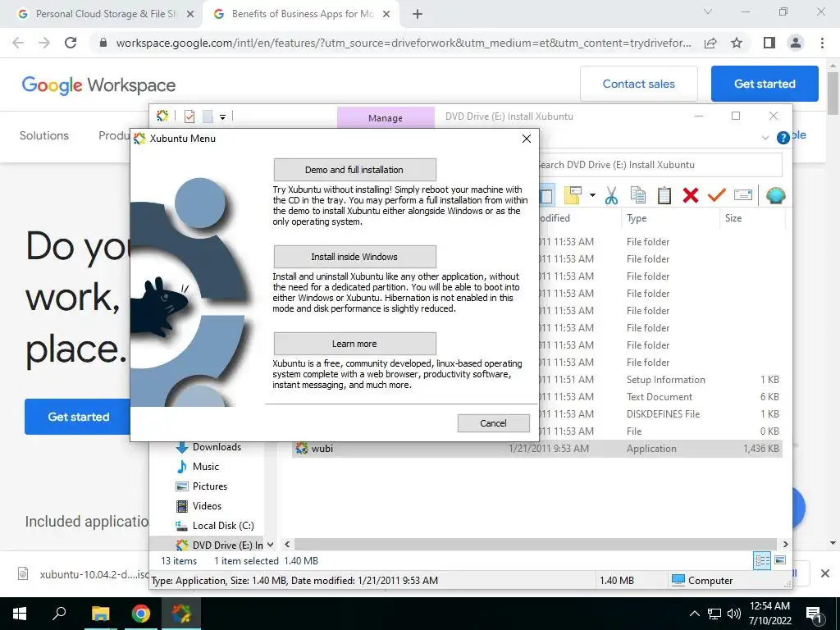
Task: Bookmark this page with the star icon
Action: pos(737,43)
